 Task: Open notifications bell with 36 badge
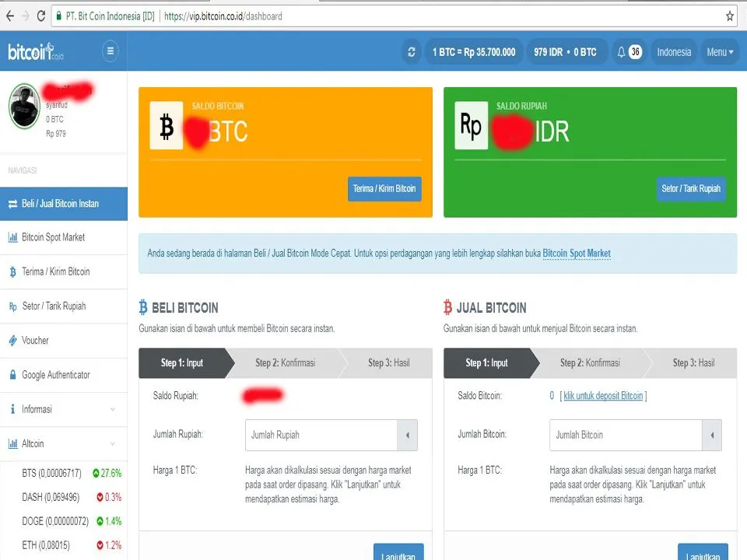pyautogui.click(x=629, y=52)
